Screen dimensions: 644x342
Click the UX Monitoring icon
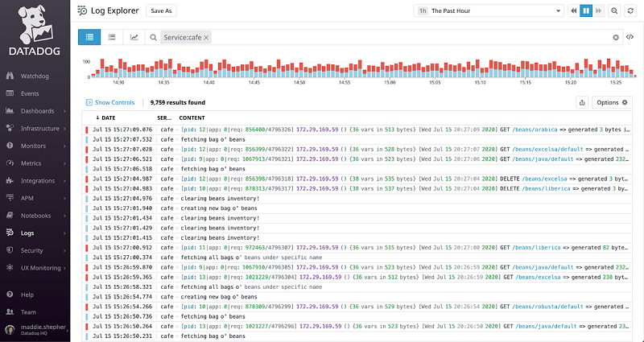(x=10, y=268)
